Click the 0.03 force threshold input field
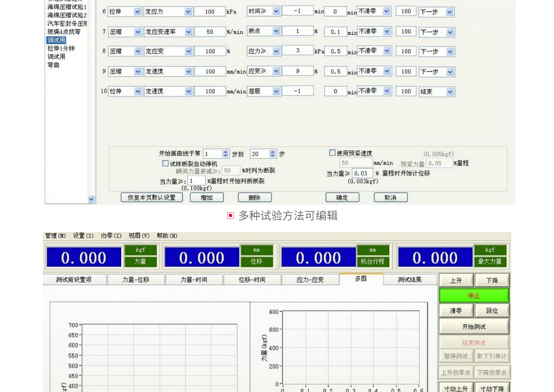 pos(362,173)
